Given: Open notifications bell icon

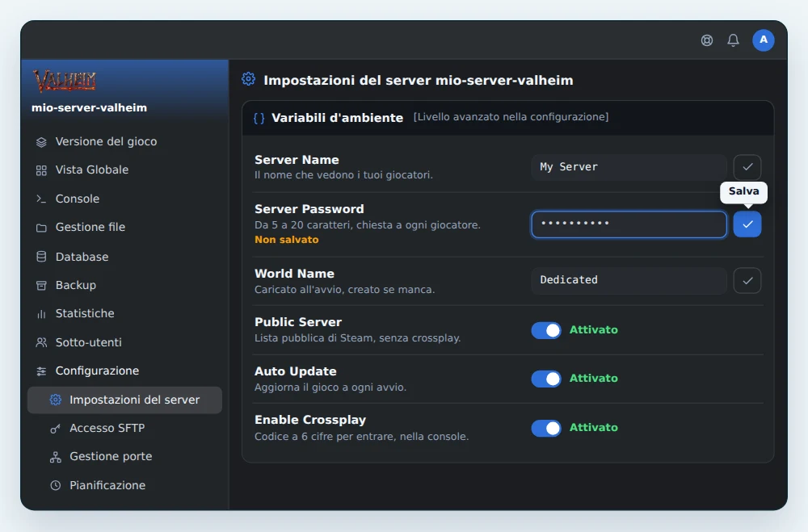Looking at the screenshot, I should point(734,40).
